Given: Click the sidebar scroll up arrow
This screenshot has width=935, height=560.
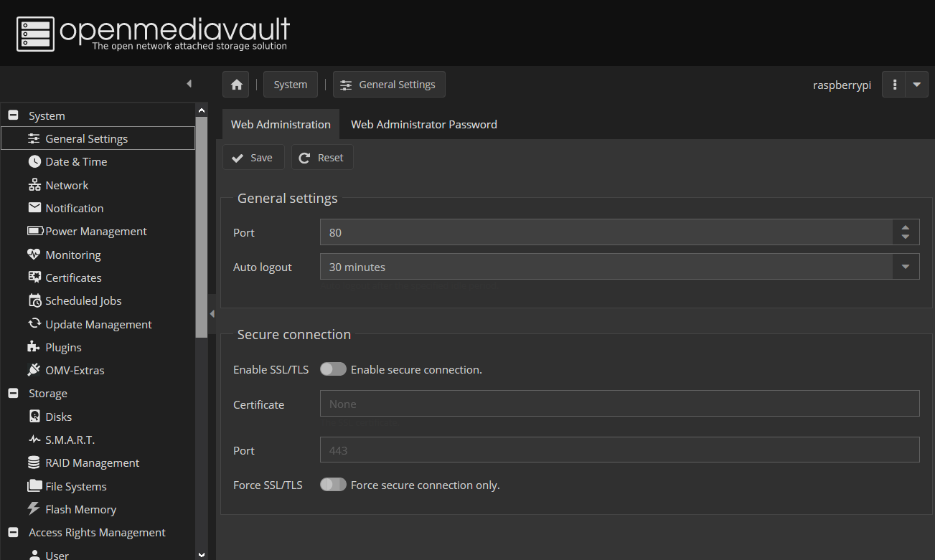Looking at the screenshot, I should (x=202, y=110).
